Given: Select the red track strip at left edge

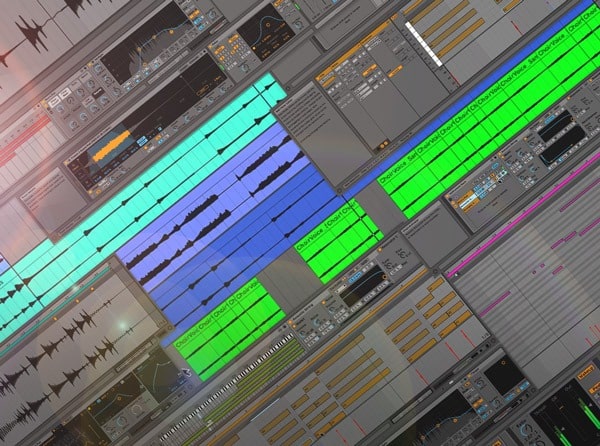Looking at the screenshot, I should point(24,140).
